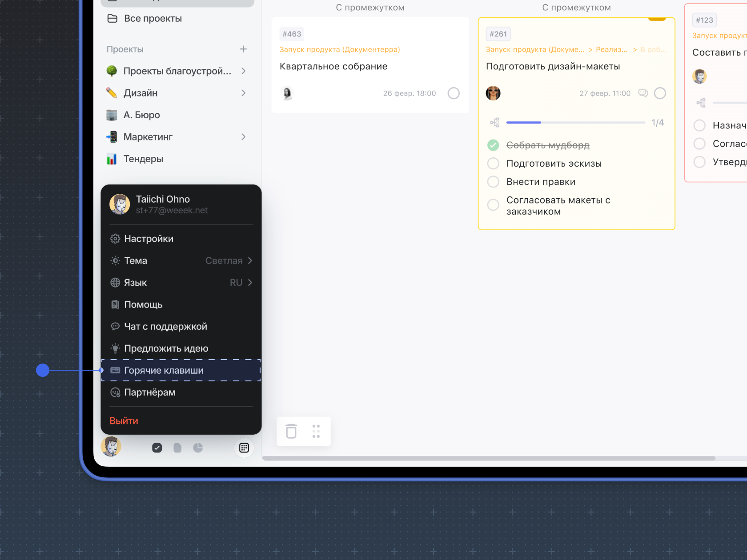Expand the "Маркетинг" project chevron
747x560 pixels.
point(243,137)
